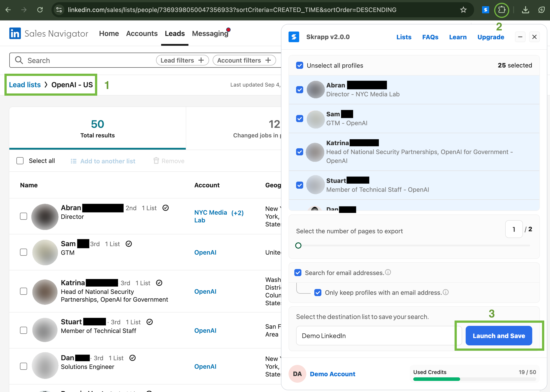Image resolution: width=550 pixels, height=392 pixels.
Task: Reload the page with the refresh icon
Action: [40, 10]
